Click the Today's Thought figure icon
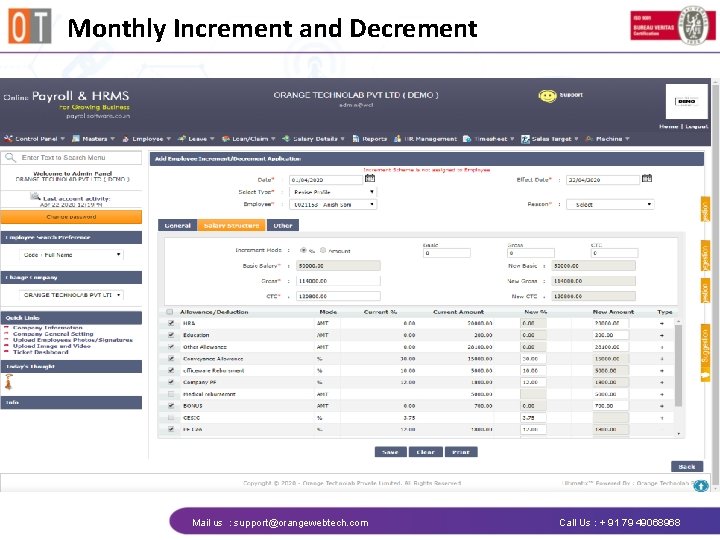 (9, 382)
